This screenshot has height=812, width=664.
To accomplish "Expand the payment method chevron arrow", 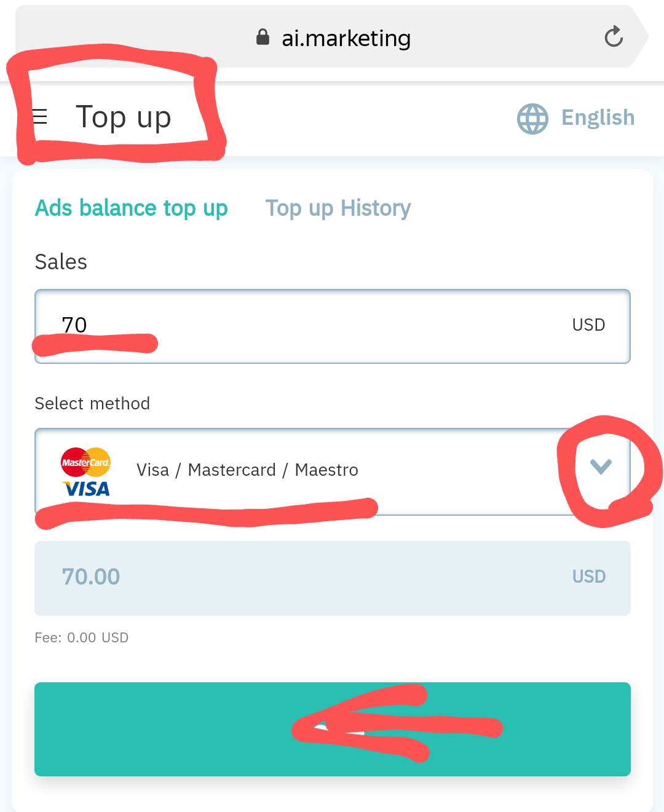I will [601, 467].
